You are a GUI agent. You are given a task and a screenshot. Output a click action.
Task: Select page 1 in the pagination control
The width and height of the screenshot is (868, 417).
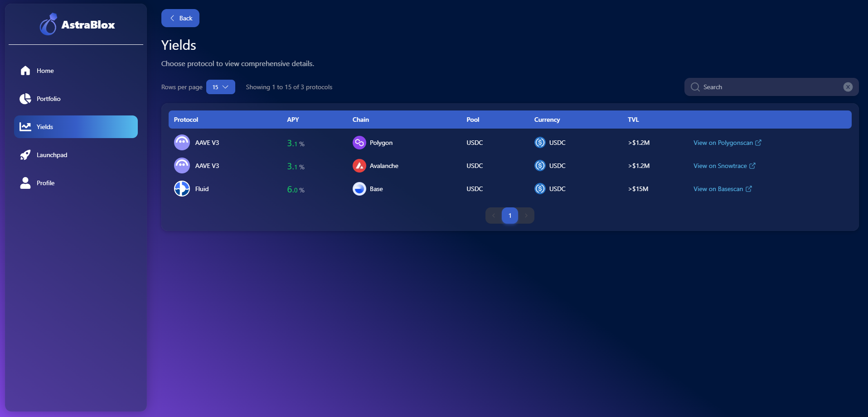[x=509, y=216]
